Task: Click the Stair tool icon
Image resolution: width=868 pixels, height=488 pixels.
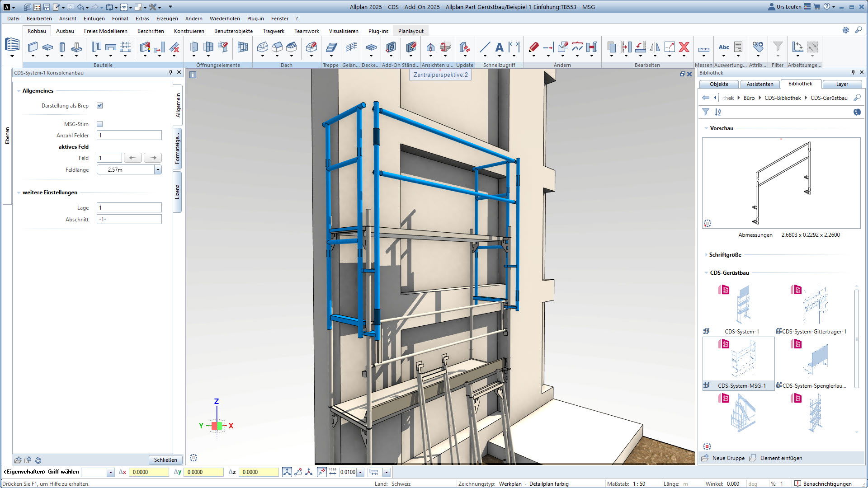Action: click(331, 47)
